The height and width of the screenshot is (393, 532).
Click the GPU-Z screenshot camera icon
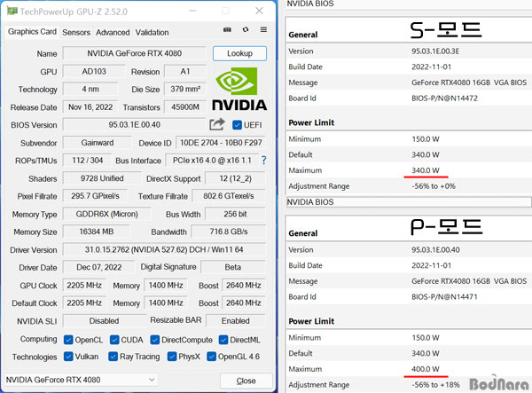[x=227, y=30]
